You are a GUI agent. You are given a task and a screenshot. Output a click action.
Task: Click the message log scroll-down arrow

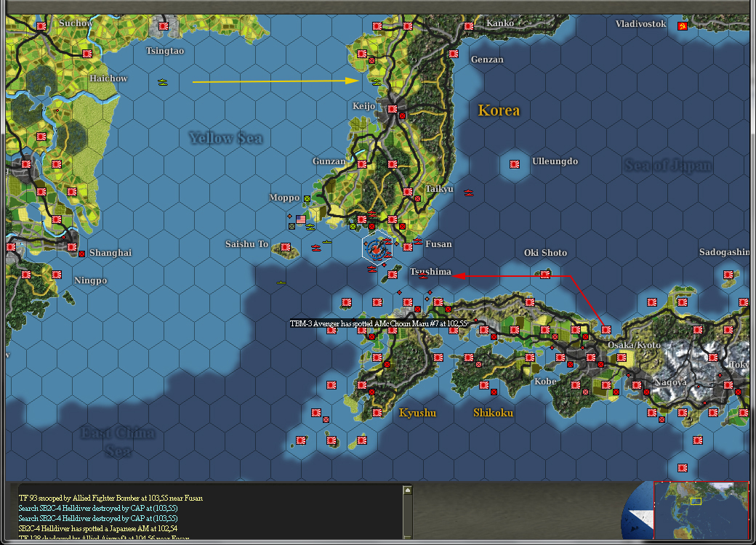(x=407, y=537)
